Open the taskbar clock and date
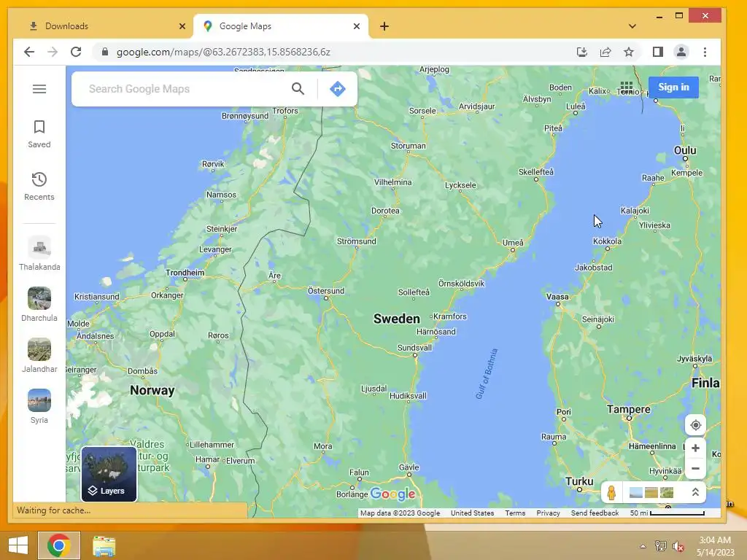This screenshot has width=747, height=560. pos(715,546)
